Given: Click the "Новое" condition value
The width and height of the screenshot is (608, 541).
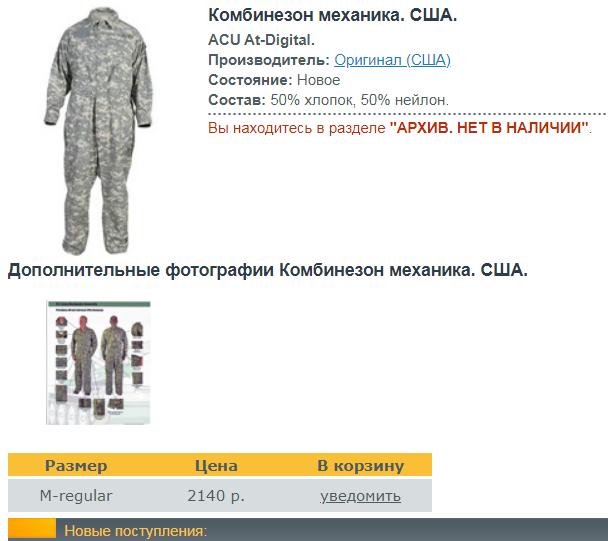Looking at the screenshot, I should click(318, 80).
